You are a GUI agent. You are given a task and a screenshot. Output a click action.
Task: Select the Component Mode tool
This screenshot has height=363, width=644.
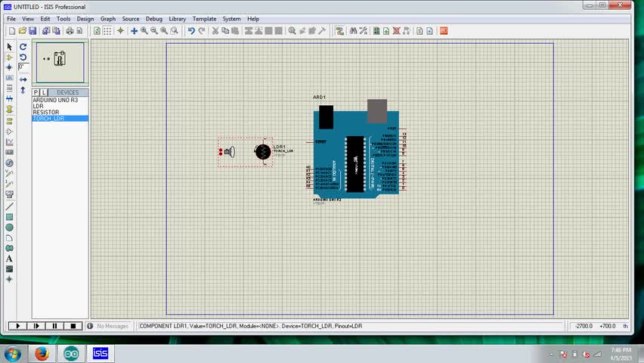pyautogui.click(x=9, y=57)
